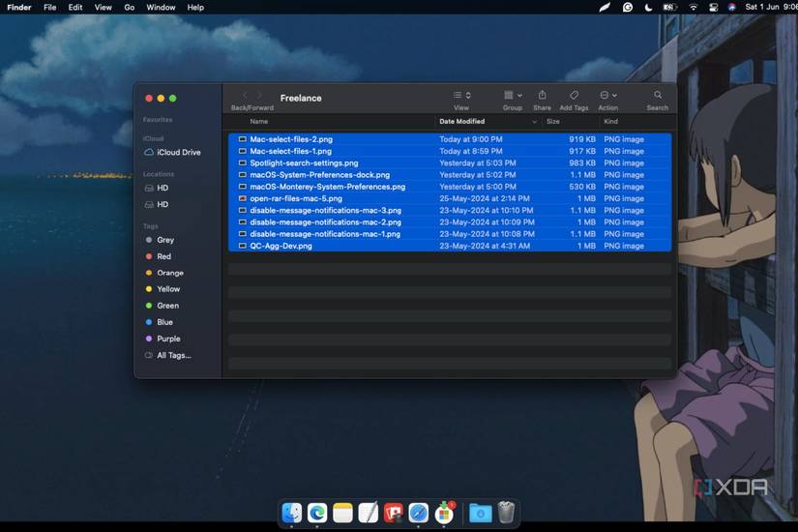Open the Notes app in the Dock
The image size is (798, 532).
pyautogui.click(x=342, y=513)
